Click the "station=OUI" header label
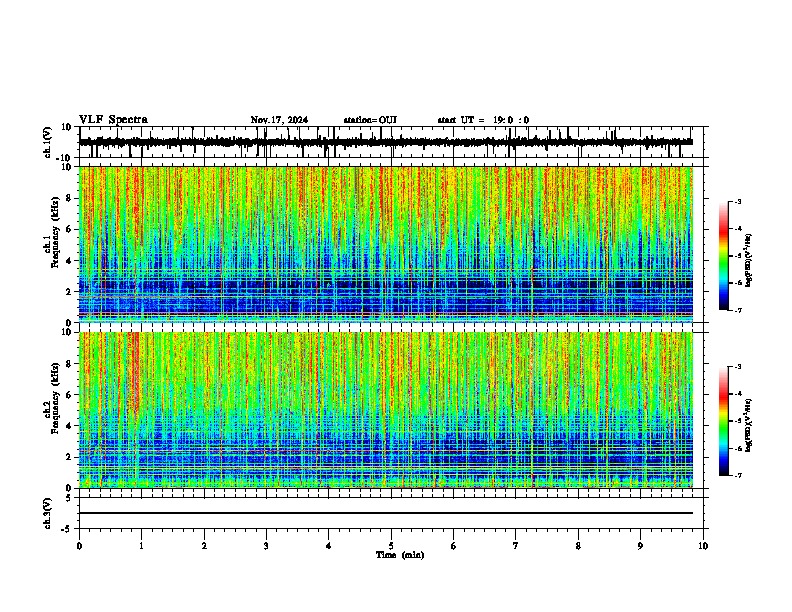This screenshot has height=612, width=792. point(370,120)
